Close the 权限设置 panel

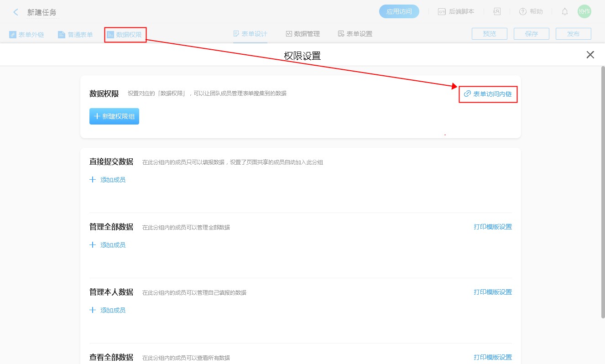(590, 55)
